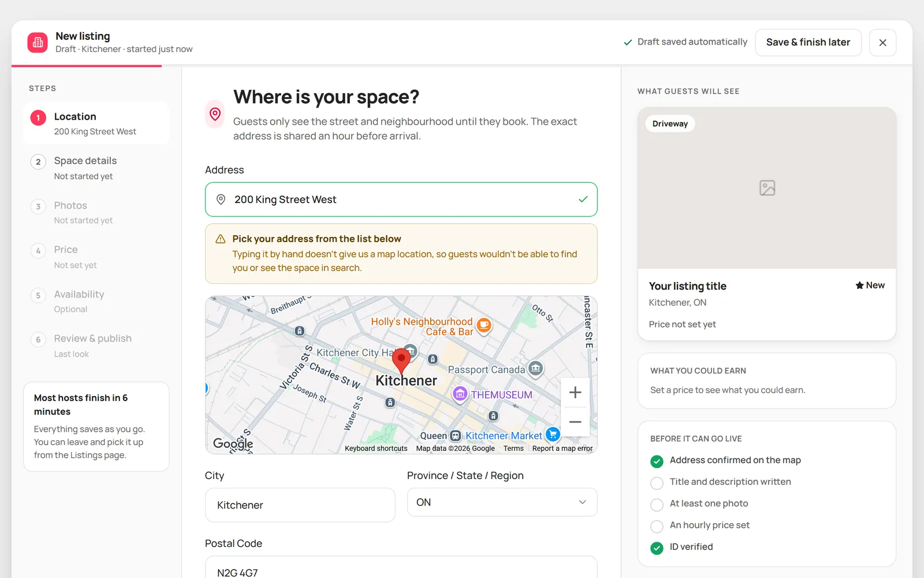The width and height of the screenshot is (924, 578).
Task: Select the Location step
Action: (96, 123)
